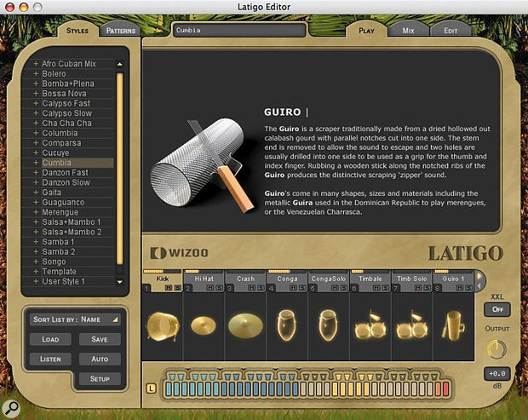
Task: Expand the Merengue style
Action: tap(36, 212)
